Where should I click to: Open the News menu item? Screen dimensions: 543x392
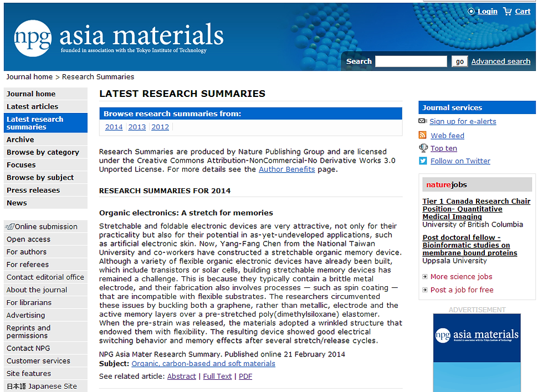(45, 203)
